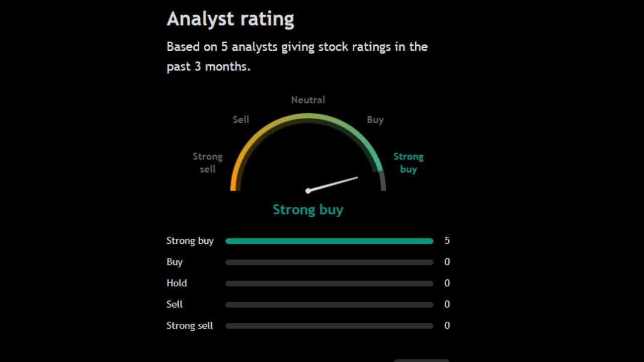Select the Sell rating bar in the list
The image size is (644, 362).
pos(329,305)
